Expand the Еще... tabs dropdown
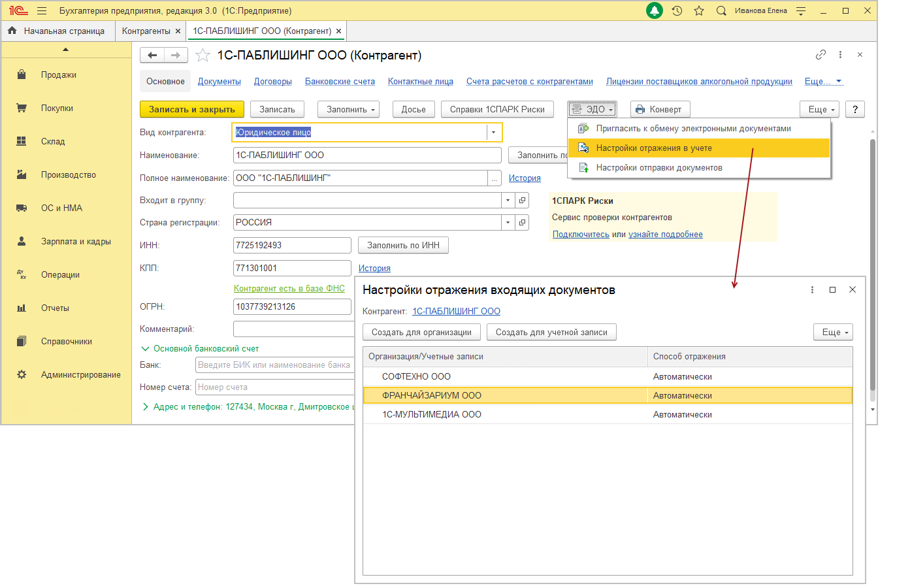Image resolution: width=910 pixels, height=588 pixels. pos(823,82)
